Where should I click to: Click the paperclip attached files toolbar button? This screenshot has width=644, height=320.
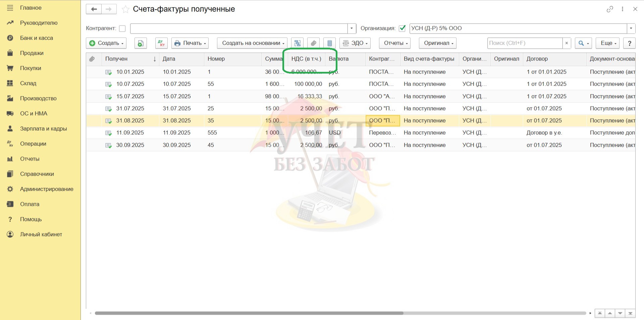313,43
